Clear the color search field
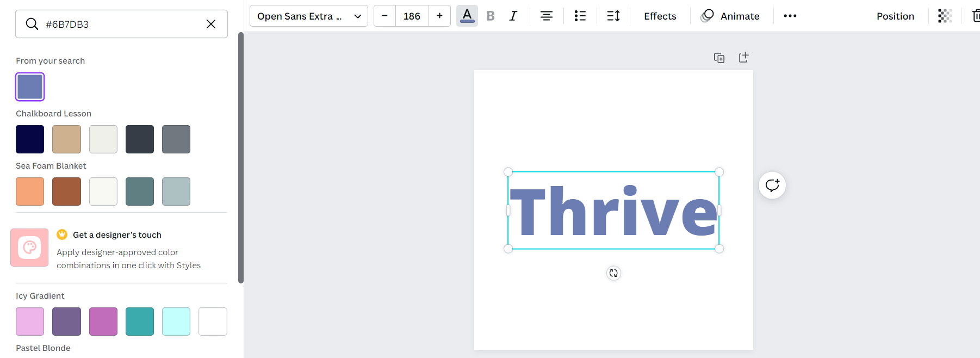The width and height of the screenshot is (980, 358). click(x=211, y=24)
